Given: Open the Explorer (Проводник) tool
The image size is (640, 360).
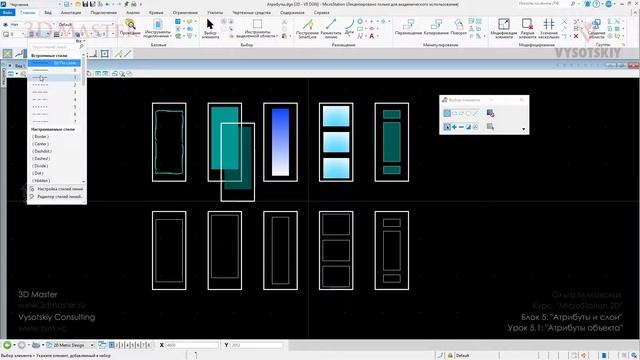Looking at the screenshot, I should (130, 27).
